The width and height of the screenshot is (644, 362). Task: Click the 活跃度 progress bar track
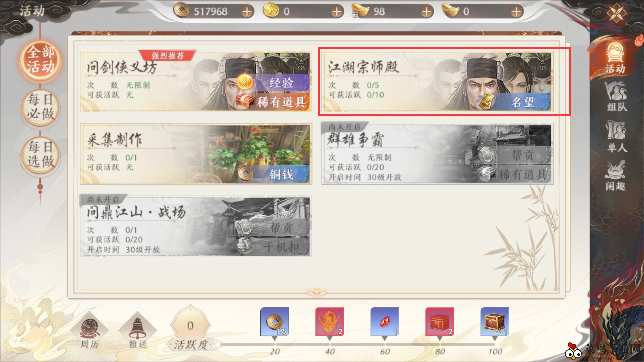pyautogui.click(x=358, y=344)
